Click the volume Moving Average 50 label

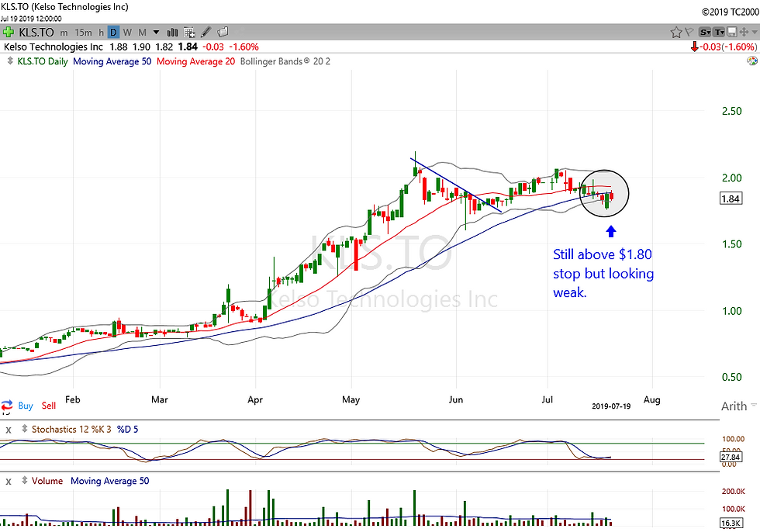(x=110, y=481)
